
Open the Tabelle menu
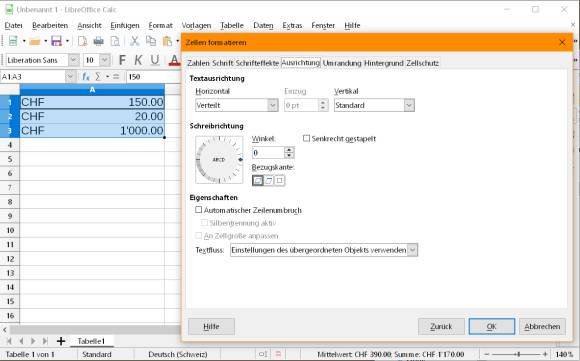coord(232,26)
